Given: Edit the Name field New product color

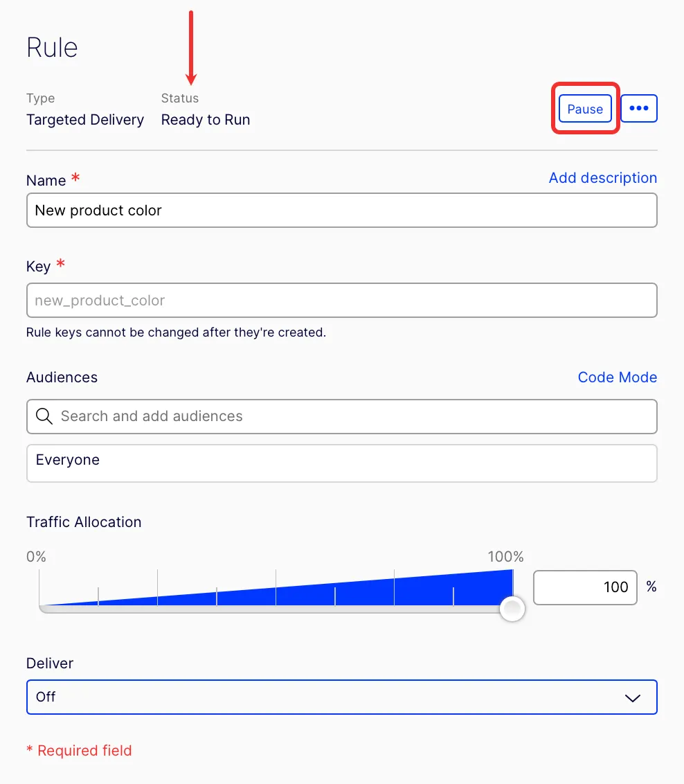Looking at the screenshot, I should (x=342, y=211).
